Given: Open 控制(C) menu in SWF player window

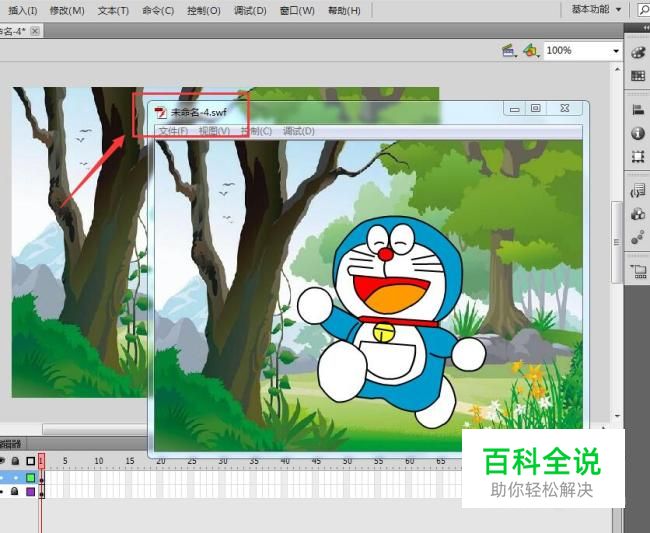Looking at the screenshot, I should pos(256,131).
